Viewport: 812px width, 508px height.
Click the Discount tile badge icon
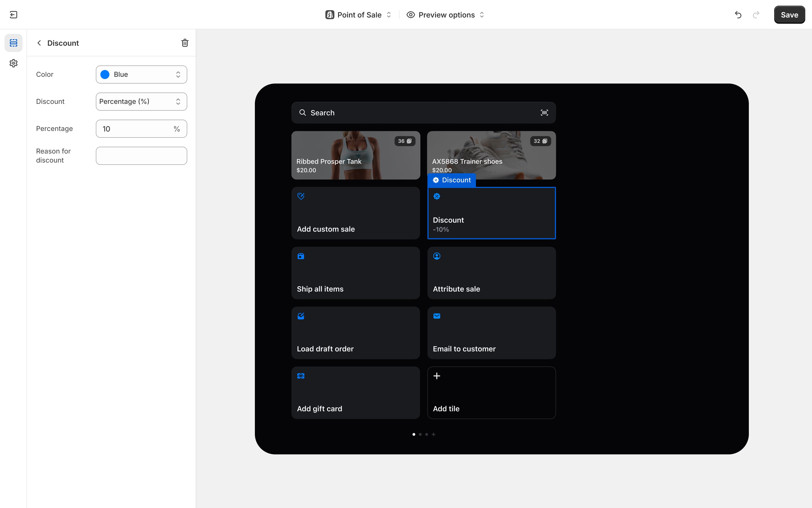(x=437, y=196)
